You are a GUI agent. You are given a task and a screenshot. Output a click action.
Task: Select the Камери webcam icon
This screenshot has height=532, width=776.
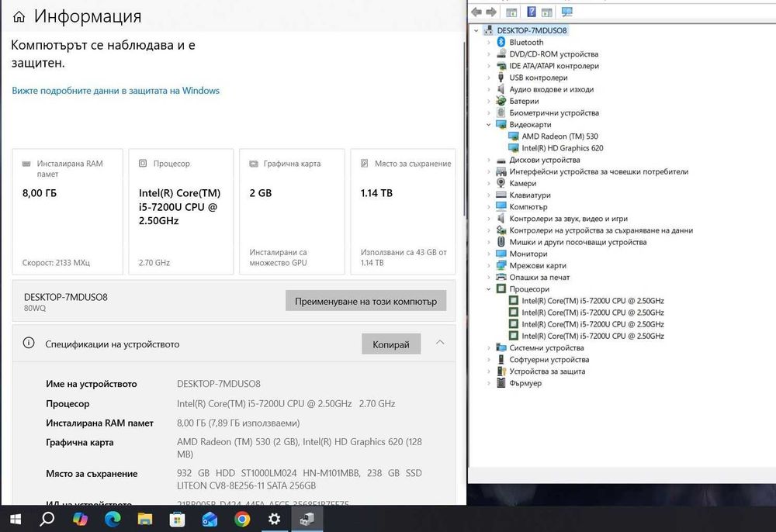tap(501, 183)
